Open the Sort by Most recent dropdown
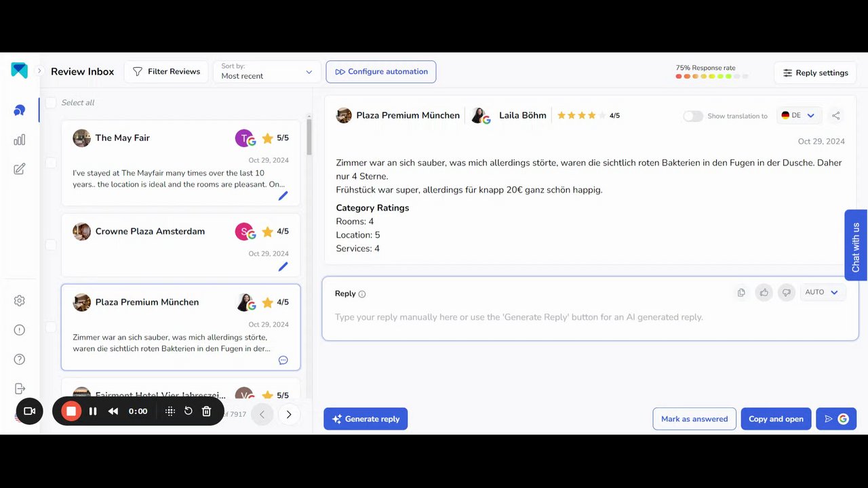868x488 pixels. 267,72
